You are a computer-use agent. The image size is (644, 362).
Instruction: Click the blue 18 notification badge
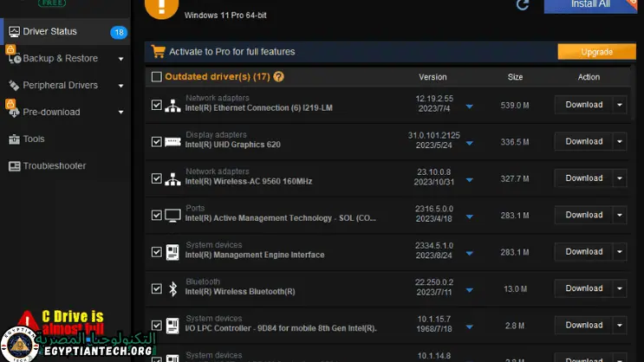pos(119,32)
